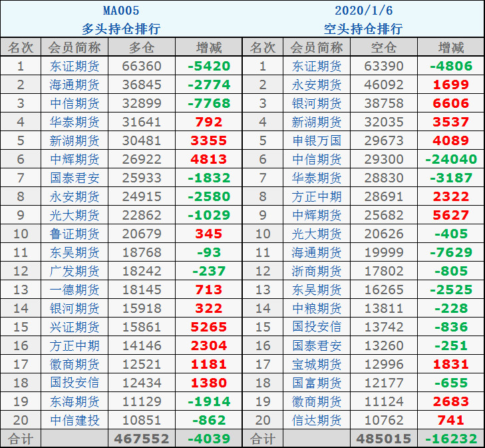This screenshot has width=485, height=448.
Task: Click the 多仓 column header
Action: pos(142,48)
